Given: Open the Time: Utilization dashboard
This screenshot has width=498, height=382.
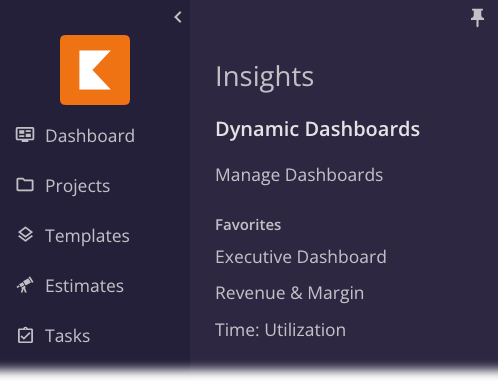Looking at the screenshot, I should point(281,330).
